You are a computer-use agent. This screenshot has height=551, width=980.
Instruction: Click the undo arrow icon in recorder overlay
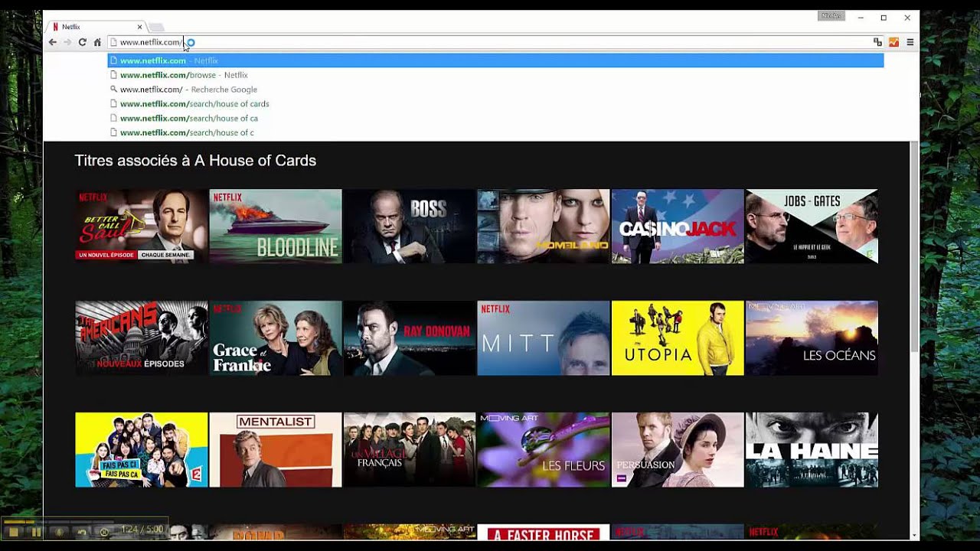tap(81, 532)
